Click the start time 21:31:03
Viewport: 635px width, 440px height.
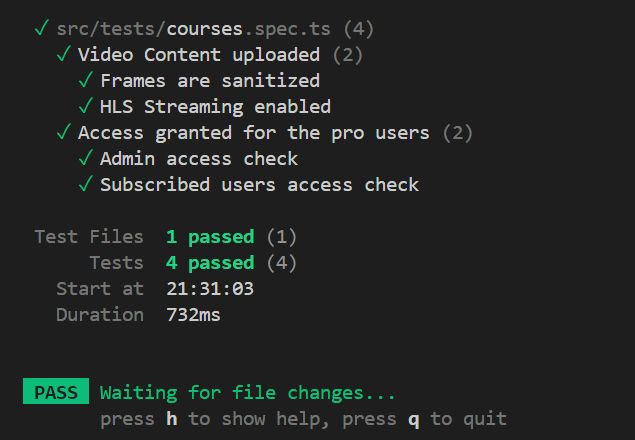coord(210,289)
